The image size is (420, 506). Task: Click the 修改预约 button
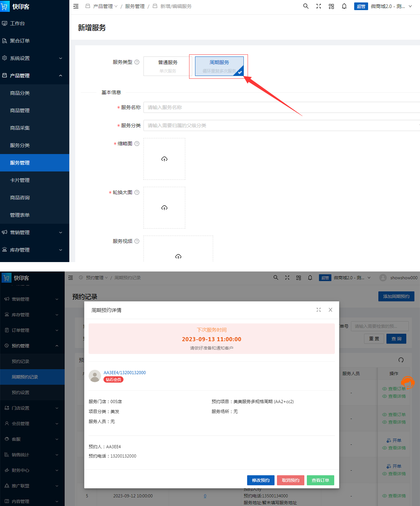coord(260,480)
